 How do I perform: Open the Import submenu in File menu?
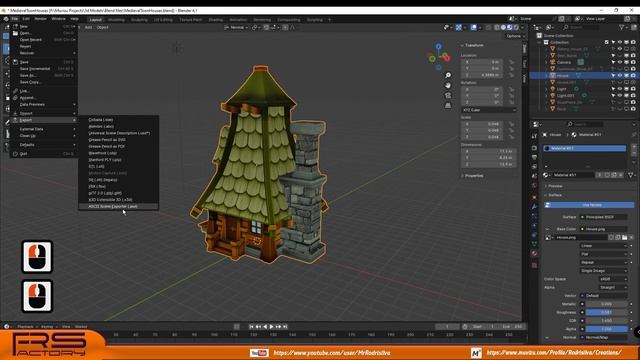point(44,113)
